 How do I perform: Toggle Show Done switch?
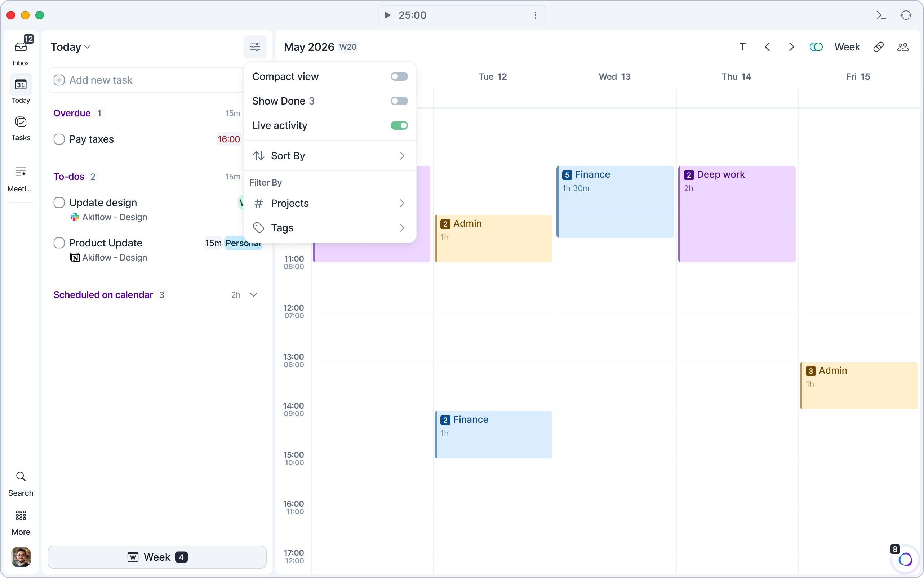[399, 101]
